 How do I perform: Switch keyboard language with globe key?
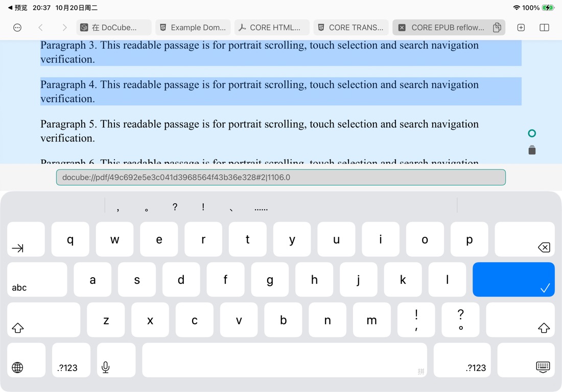26,360
